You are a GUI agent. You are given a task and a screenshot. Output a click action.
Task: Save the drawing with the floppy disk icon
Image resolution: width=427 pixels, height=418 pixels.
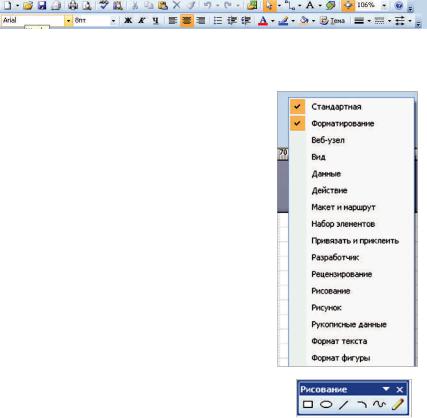42,5
